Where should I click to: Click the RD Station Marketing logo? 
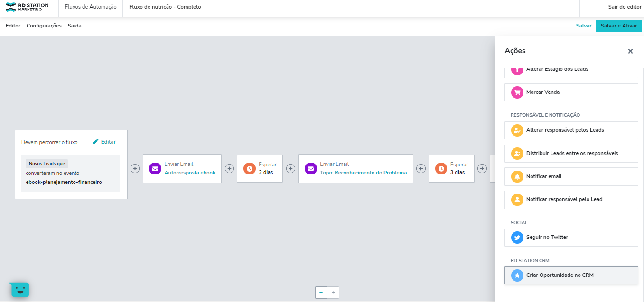pyautogui.click(x=27, y=8)
